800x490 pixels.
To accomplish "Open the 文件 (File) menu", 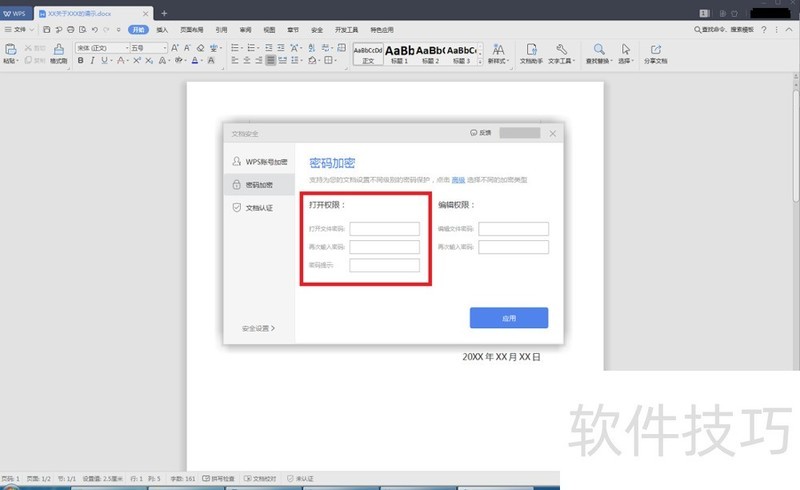I will (x=19, y=30).
